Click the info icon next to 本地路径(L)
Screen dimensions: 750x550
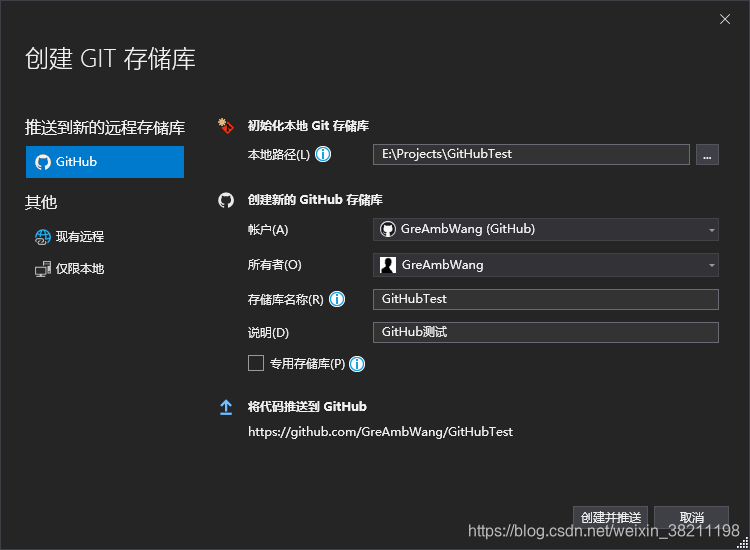pyautogui.click(x=323, y=154)
